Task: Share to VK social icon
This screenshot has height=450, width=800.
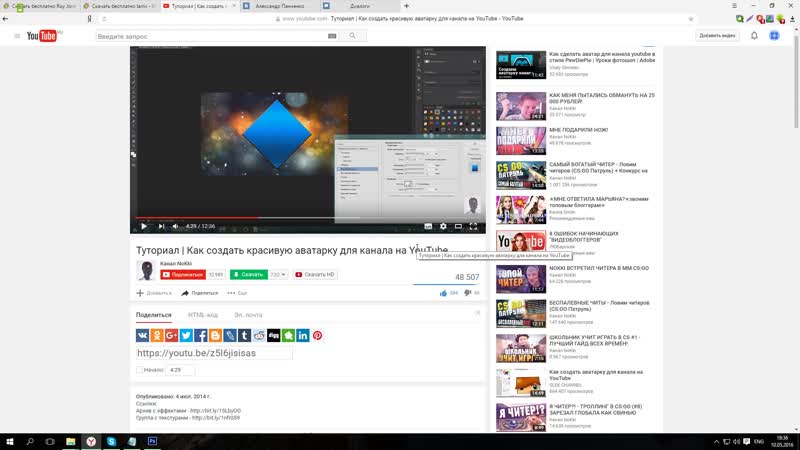Action: (x=142, y=335)
